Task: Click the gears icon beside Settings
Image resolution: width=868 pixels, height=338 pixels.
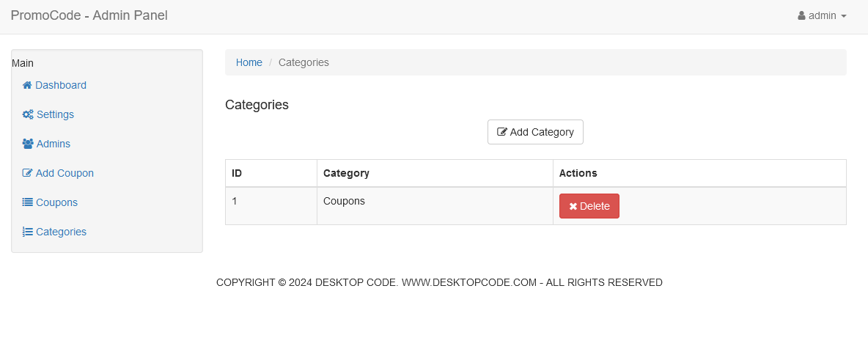Action: coord(28,114)
